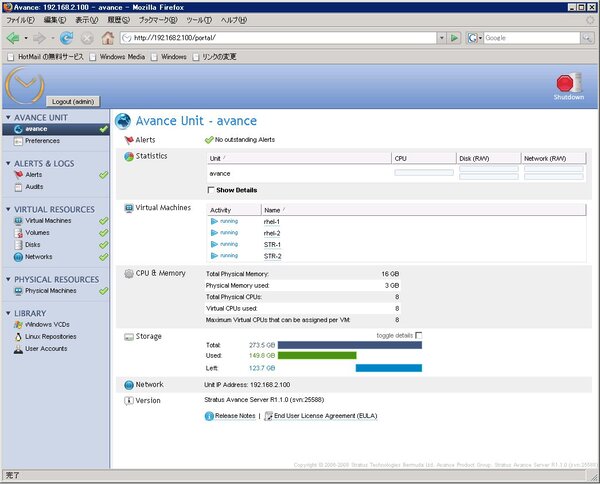This screenshot has width=600, height=484.
Task: Open the Windows Media bookmark
Action: pyautogui.click(x=118, y=57)
